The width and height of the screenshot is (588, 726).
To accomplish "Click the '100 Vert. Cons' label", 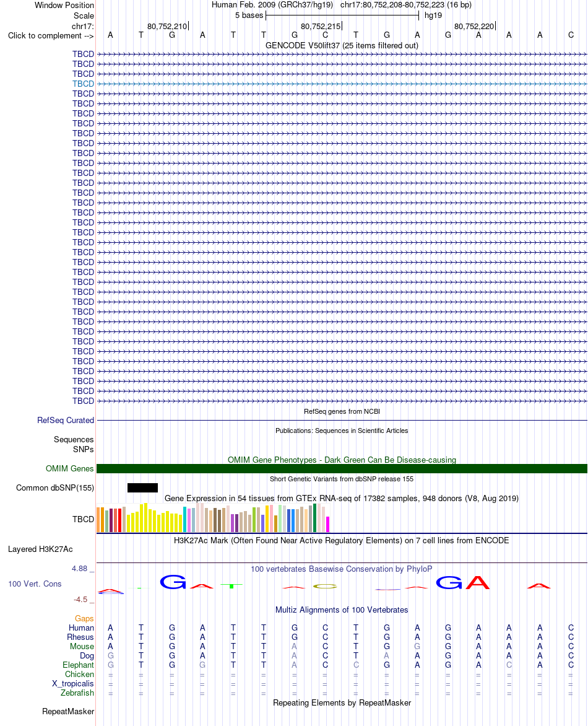I will (x=35, y=584).
